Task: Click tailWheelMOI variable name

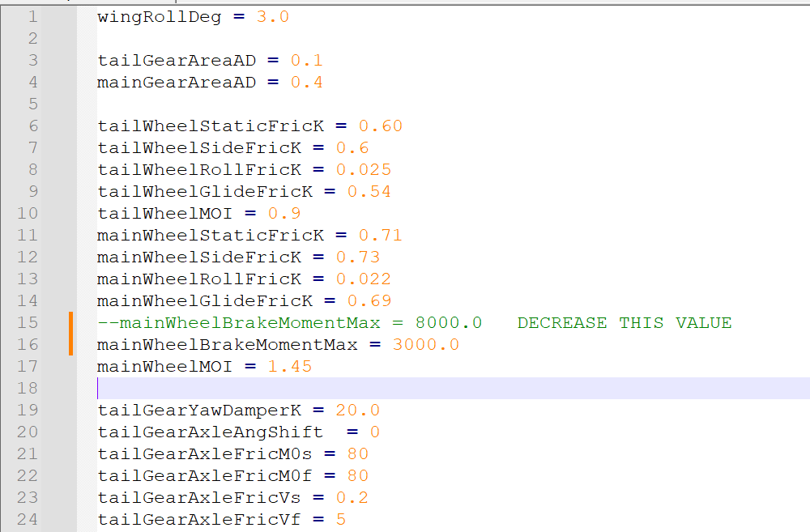Action: (164, 213)
